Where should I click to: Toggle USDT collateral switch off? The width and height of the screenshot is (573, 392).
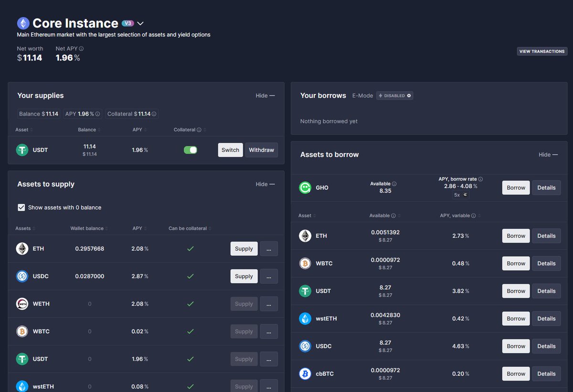[191, 150]
